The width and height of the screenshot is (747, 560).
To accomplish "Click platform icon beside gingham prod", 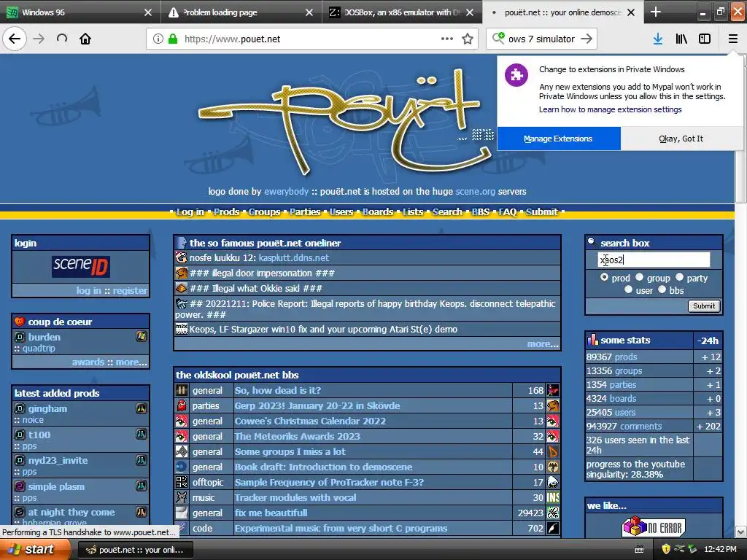I will [x=142, y=408].
